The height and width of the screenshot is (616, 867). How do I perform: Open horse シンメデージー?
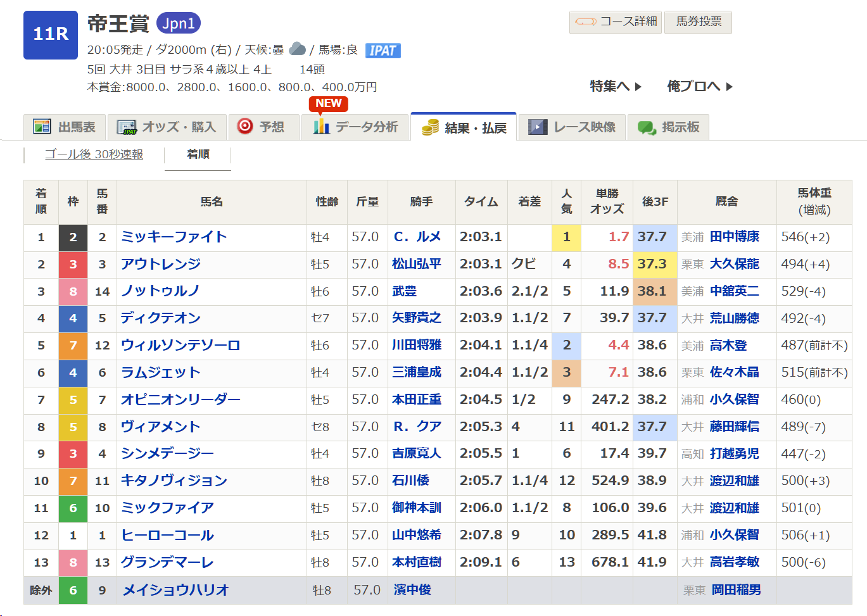point(167,453)
